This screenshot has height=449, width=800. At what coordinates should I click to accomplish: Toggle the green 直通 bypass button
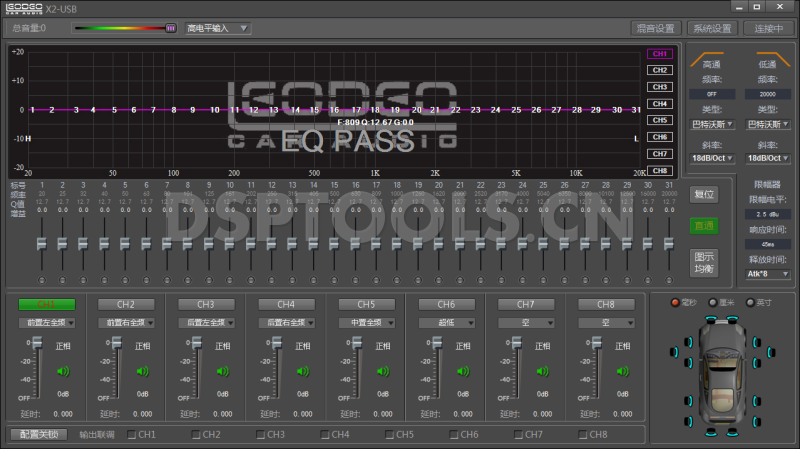(704, 226)
